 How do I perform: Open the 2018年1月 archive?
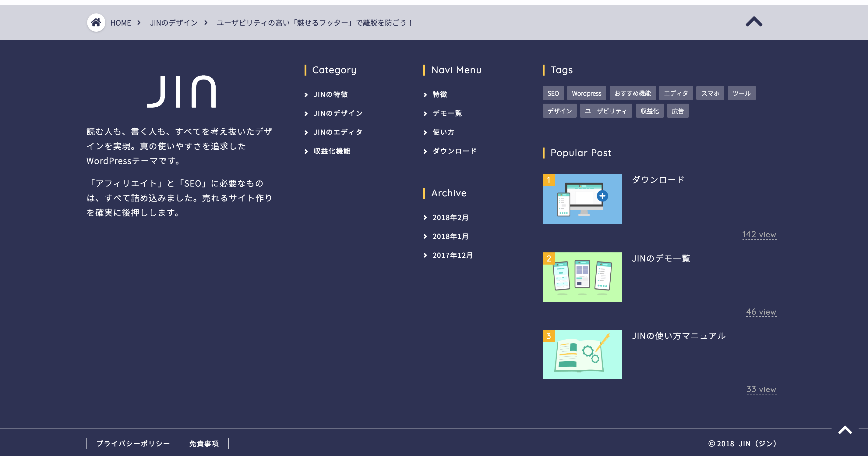(x=450, y=237)
